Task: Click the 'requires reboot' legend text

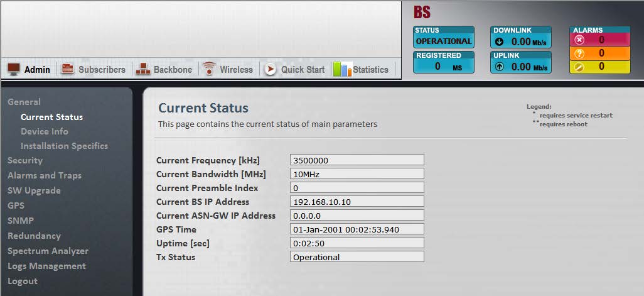Action: (564, 124)
